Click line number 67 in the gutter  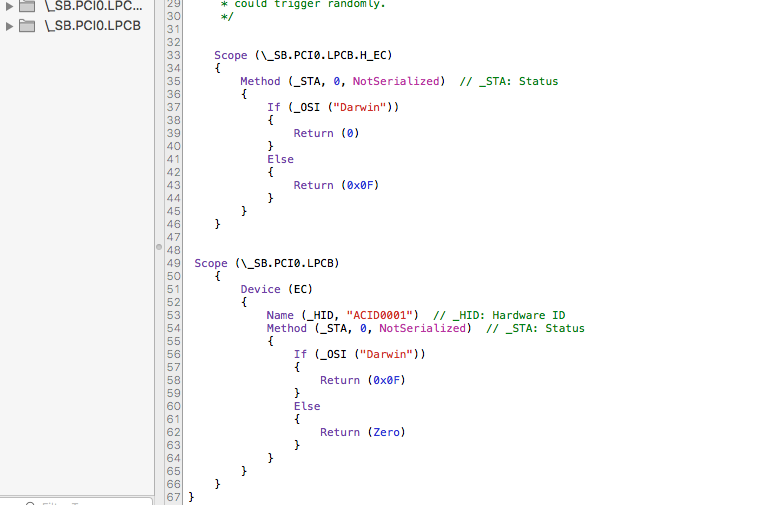(x=174, y=497)
